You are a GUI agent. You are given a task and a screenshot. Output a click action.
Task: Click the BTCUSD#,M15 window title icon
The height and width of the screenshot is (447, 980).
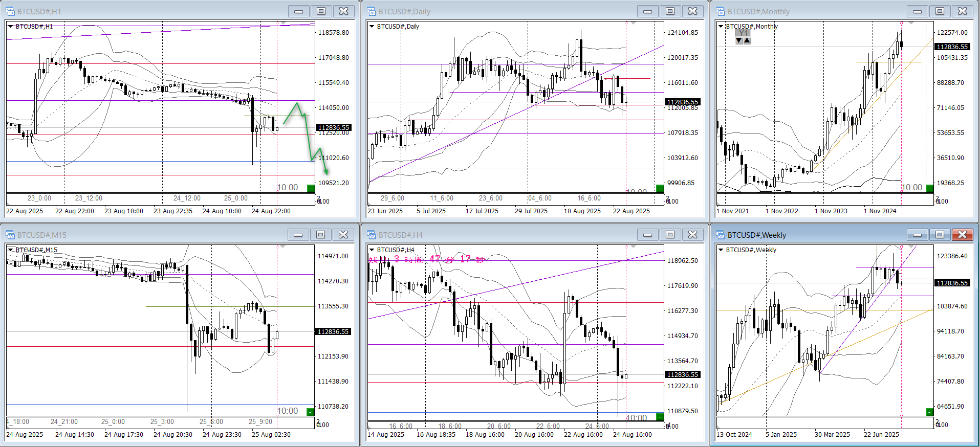pos(10,235)
